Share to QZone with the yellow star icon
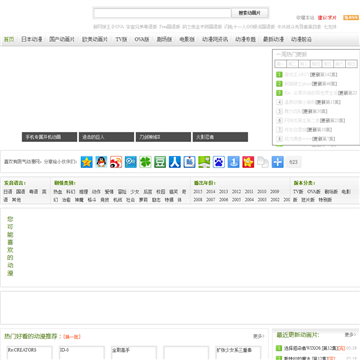 pos(87,162)
